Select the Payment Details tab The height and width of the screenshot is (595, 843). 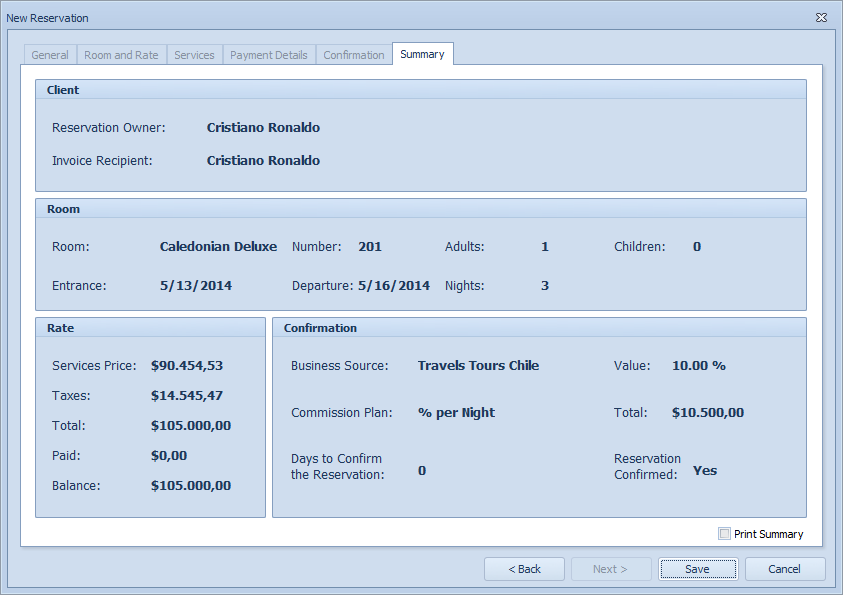(x=269, y=55)
